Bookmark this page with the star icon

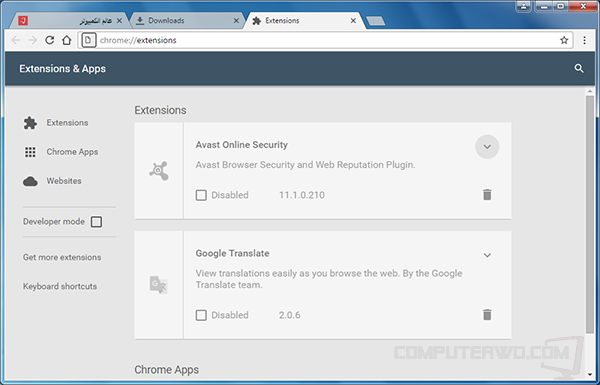coord(564,40)
